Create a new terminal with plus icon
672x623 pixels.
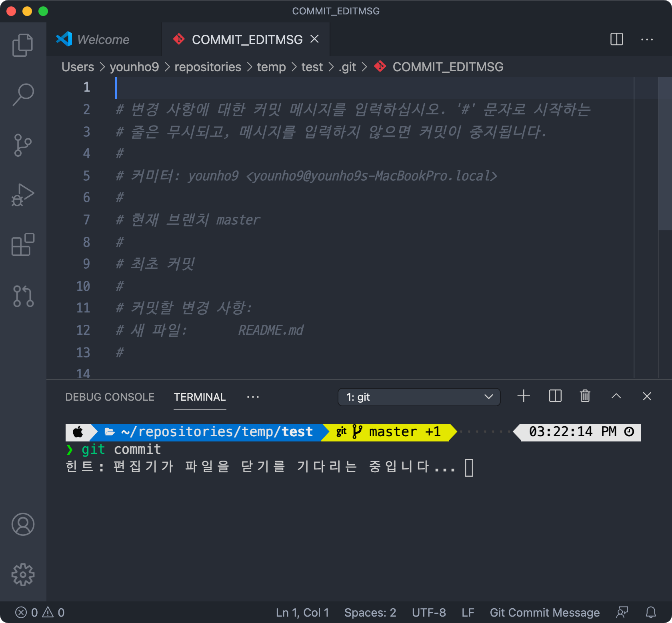tap(524, 396)
